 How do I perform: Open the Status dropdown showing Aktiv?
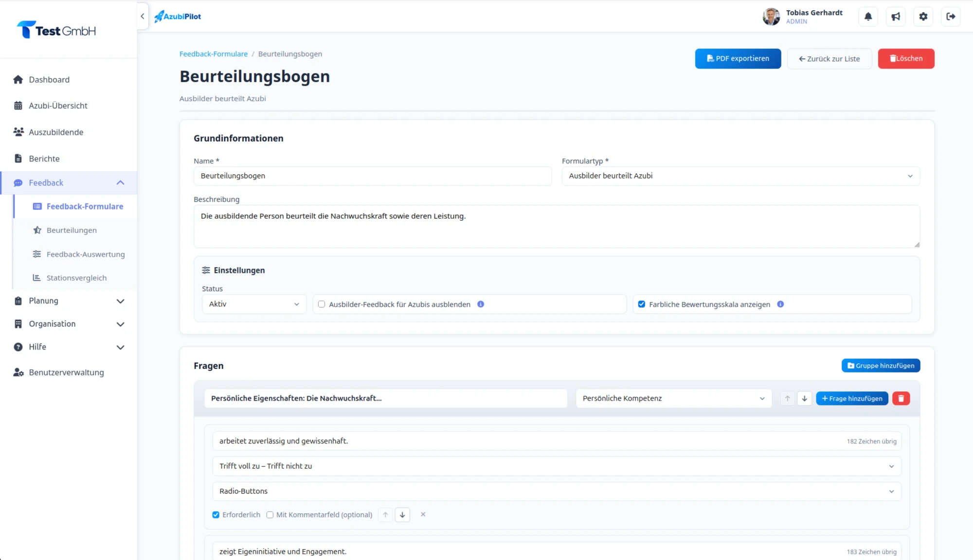click(254, 304)
